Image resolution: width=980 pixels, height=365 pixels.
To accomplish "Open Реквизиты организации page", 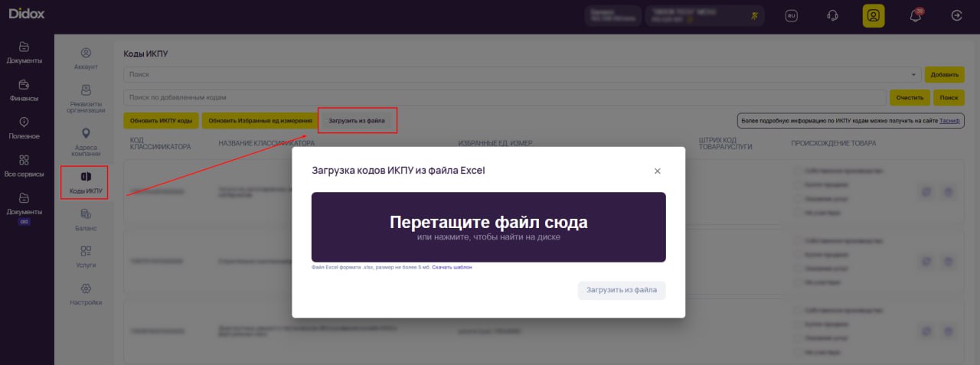I will [86, 99].
